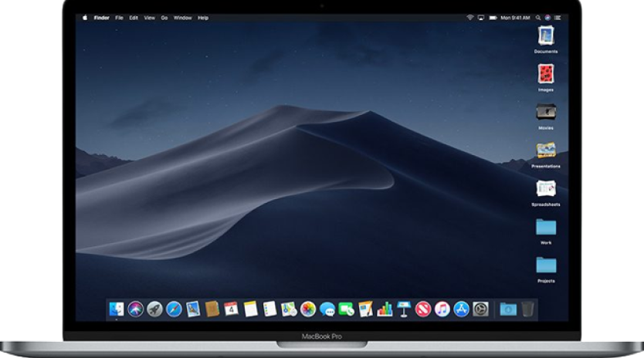
Task: Open App Store icon in Dock
Action: [461, 309]
